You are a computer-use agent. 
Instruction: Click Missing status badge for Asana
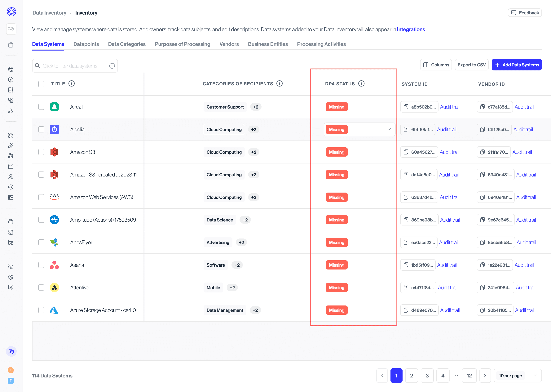pos(337,265)
